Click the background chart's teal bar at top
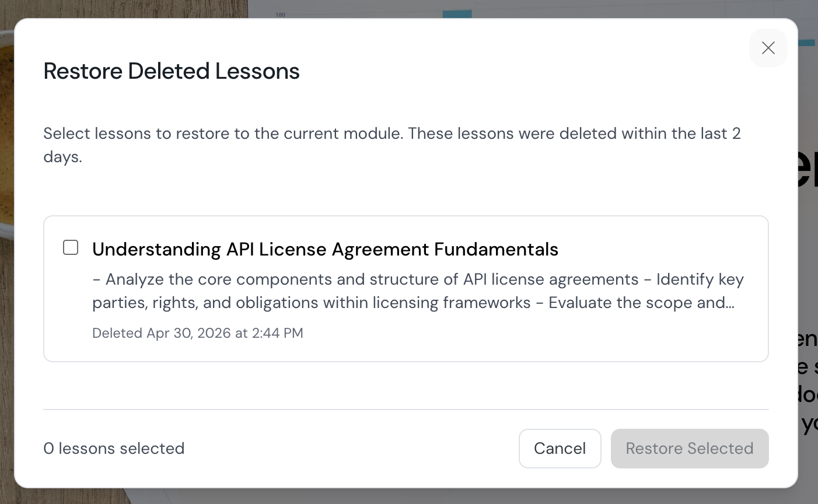Screen dimensions: 818x504 coord(457,14)
